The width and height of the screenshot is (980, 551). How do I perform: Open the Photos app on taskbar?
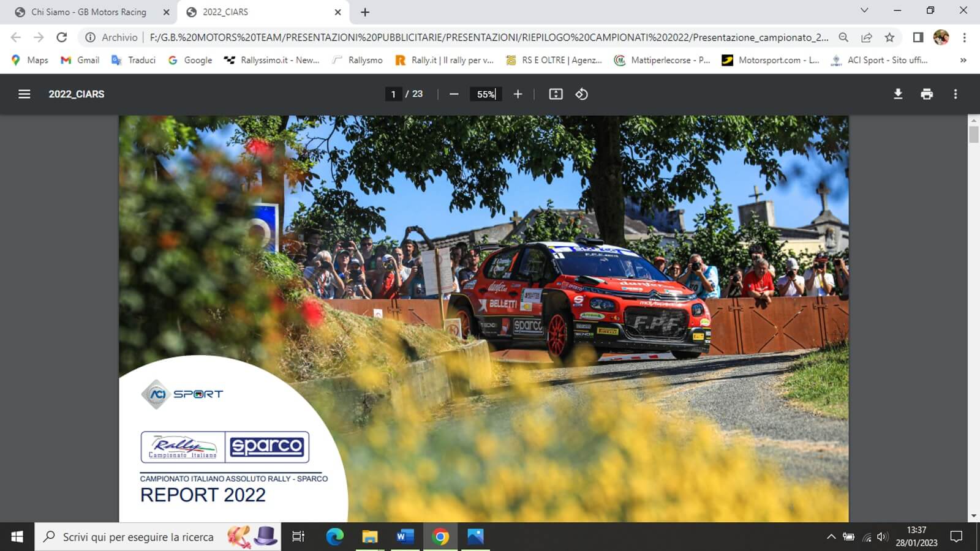(475, 537)
